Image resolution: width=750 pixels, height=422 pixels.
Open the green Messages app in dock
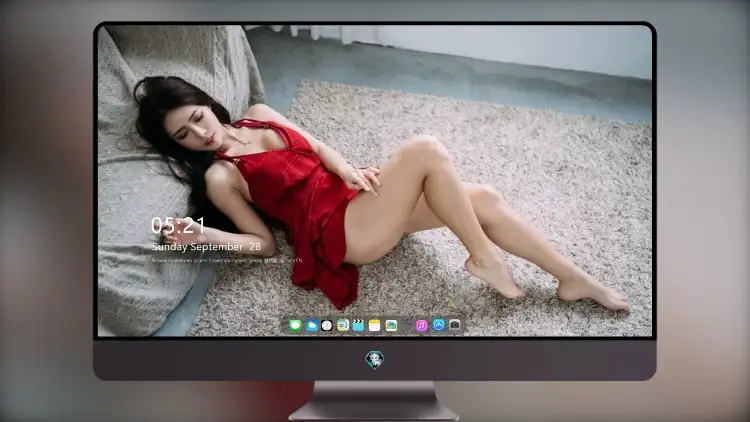pos(296,326)
